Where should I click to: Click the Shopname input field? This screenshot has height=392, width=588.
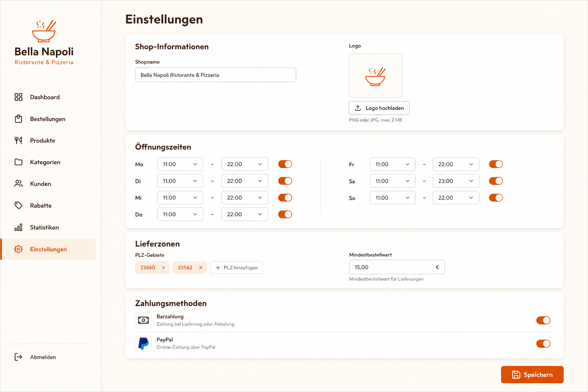point(216,75)
